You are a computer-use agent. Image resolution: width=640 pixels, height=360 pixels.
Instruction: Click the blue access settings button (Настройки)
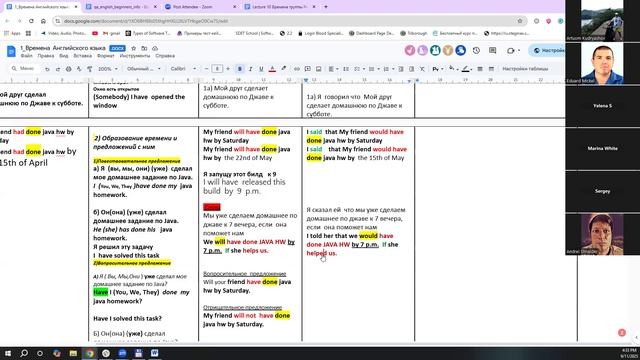547,50
